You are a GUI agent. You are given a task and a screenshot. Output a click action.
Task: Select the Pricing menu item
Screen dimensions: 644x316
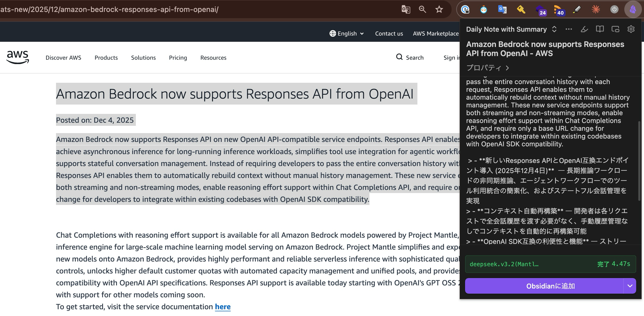[x=178, y=58]
